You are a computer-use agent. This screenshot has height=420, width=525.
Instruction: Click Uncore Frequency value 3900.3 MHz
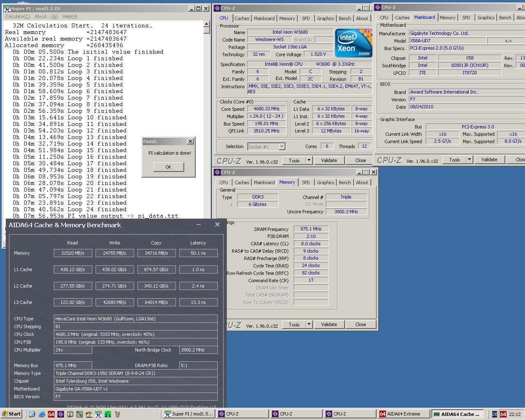coord(346,212)
